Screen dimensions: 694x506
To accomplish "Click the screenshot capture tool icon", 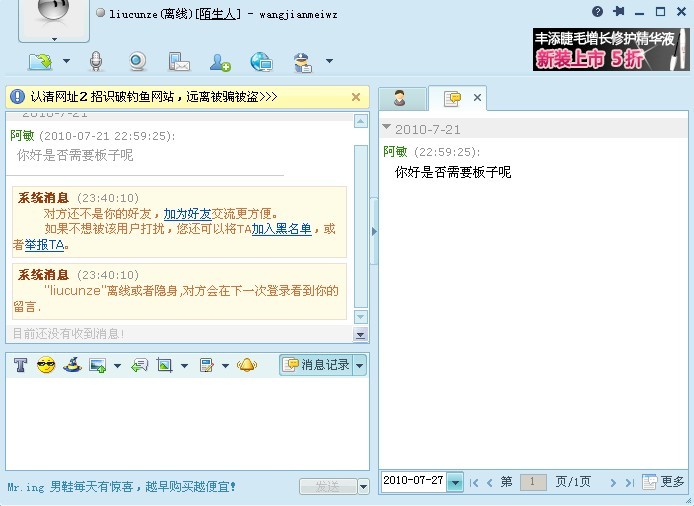I will (165, 366).
